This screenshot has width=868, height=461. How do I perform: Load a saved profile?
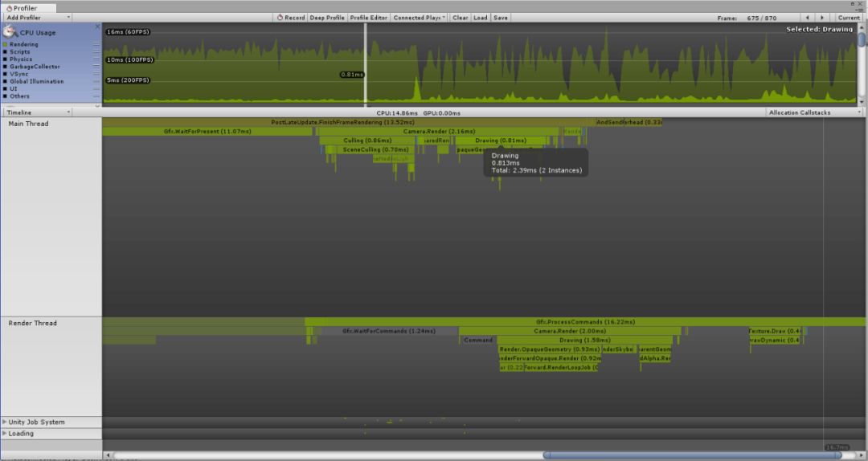[x=481, y=18]
